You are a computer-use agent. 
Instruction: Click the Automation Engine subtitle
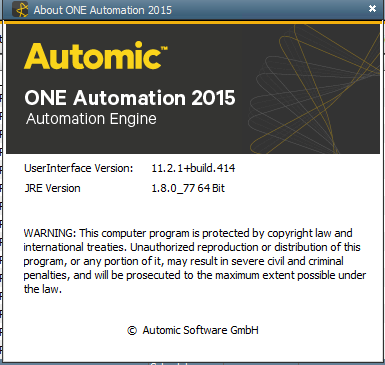(91, 119)
